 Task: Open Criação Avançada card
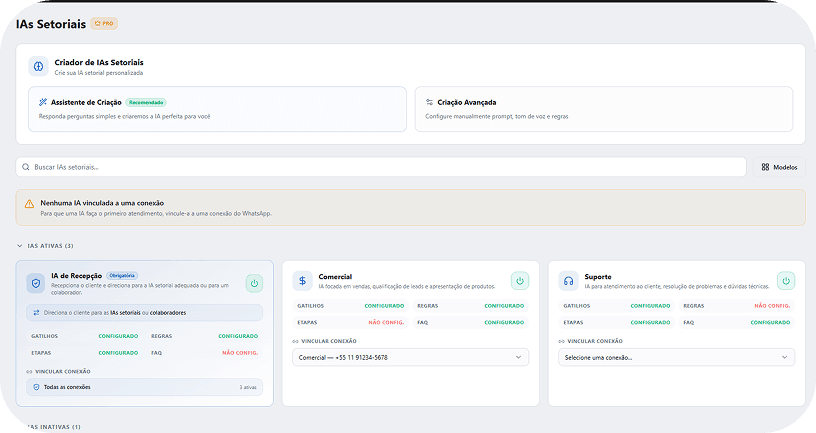pos(604,109)
